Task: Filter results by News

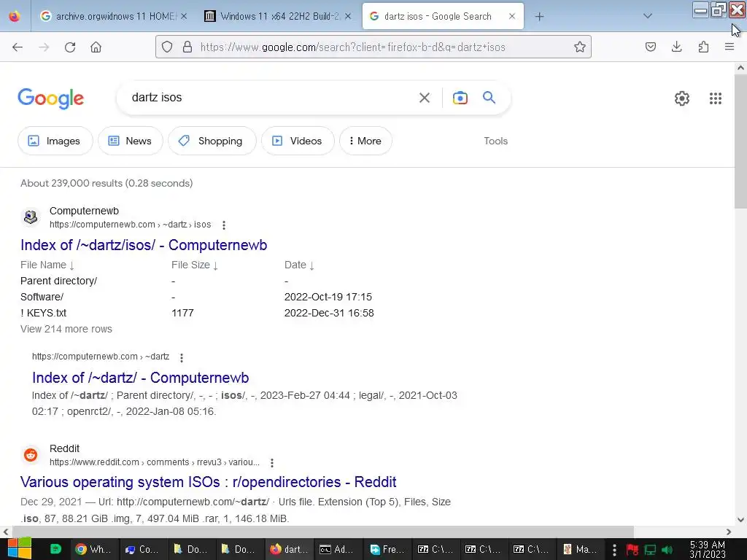Action: click(131, 141)
